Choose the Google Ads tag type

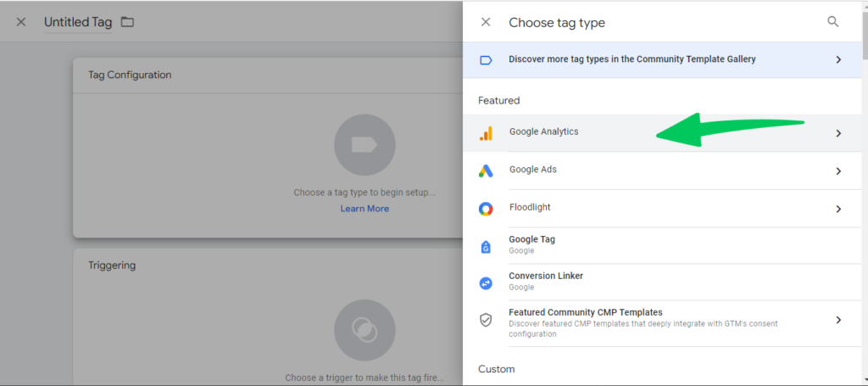(661, 171)
